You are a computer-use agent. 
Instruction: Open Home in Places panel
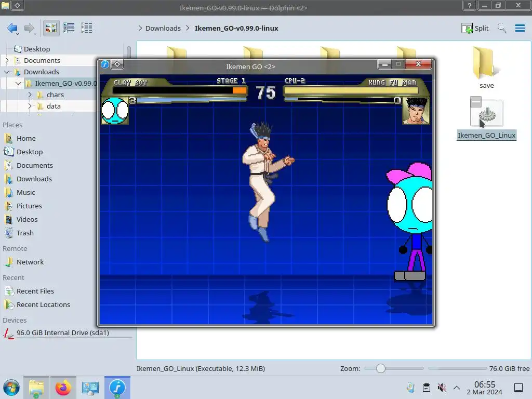(x=26, y=138)
